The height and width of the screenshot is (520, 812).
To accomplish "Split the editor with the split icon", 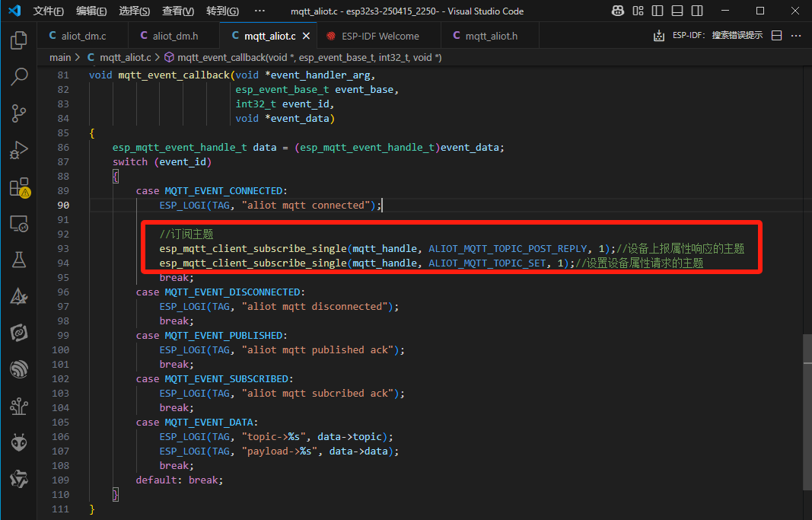I will pyautogui.click(x=776, y=36).
